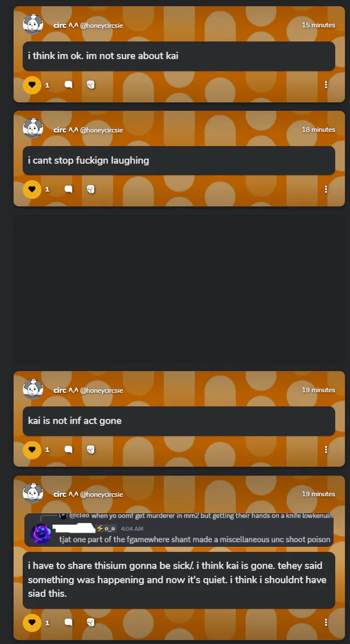Screen dimensions: 350x644
Task: Like the post with the Discord screenshot
Action: [32, 622]
